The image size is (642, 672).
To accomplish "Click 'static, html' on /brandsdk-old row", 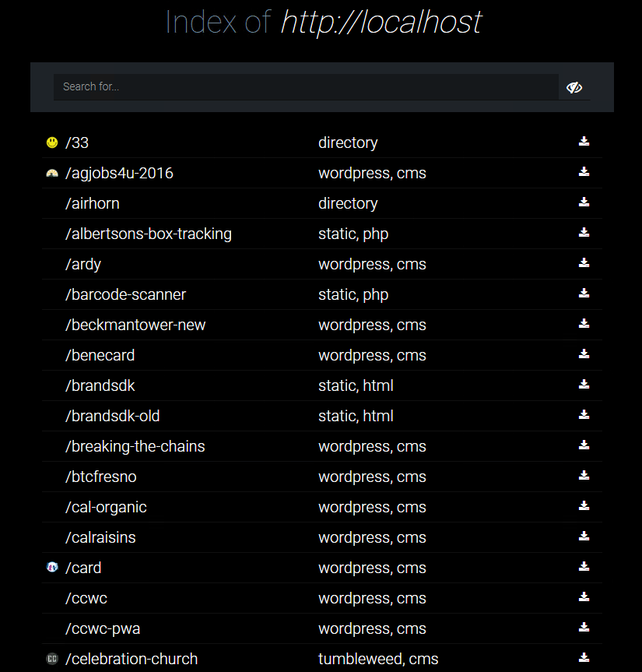I will tap(356, 416).
